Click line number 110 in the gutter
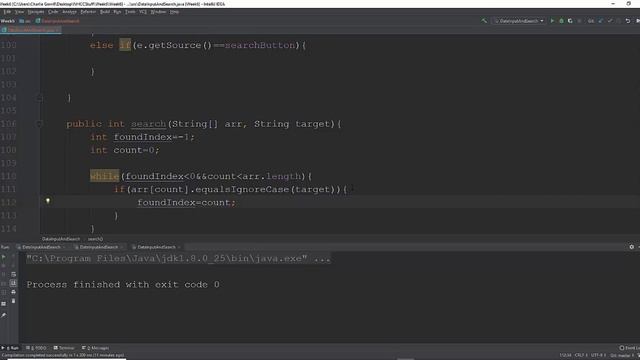The width and height of the screenshot is (640, 360). point(8,176)
